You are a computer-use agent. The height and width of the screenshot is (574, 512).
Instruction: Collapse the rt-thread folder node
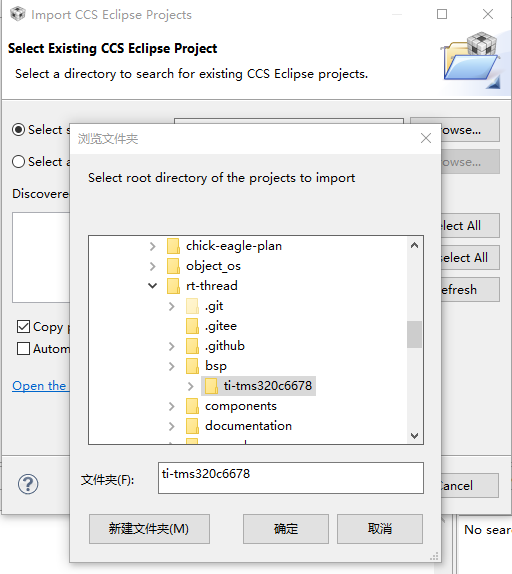[x=153, y=286]
